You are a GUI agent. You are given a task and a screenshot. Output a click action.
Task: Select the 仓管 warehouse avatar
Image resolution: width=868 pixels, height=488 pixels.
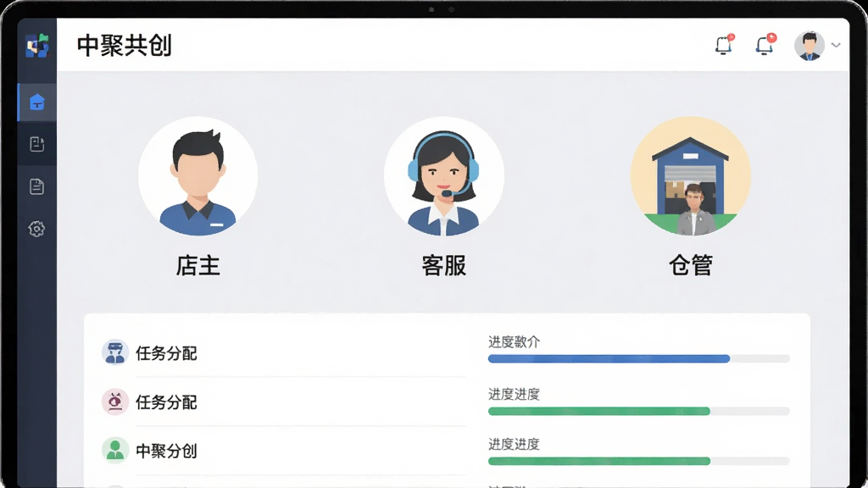[x=690, y=176]
